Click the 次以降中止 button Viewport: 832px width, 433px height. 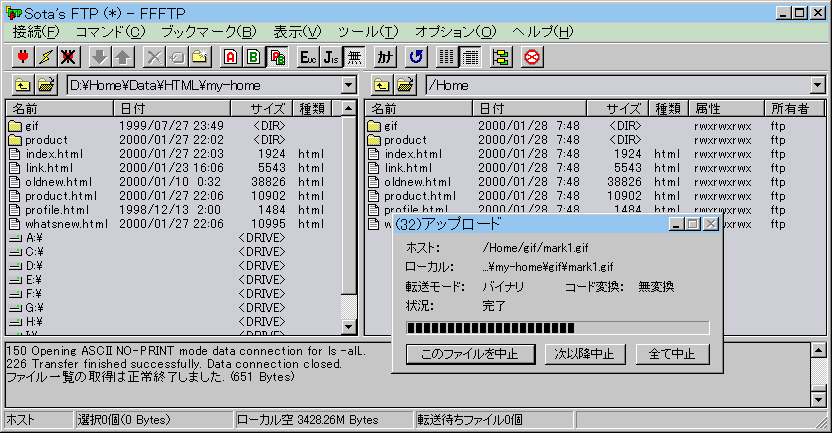(585, 354)
